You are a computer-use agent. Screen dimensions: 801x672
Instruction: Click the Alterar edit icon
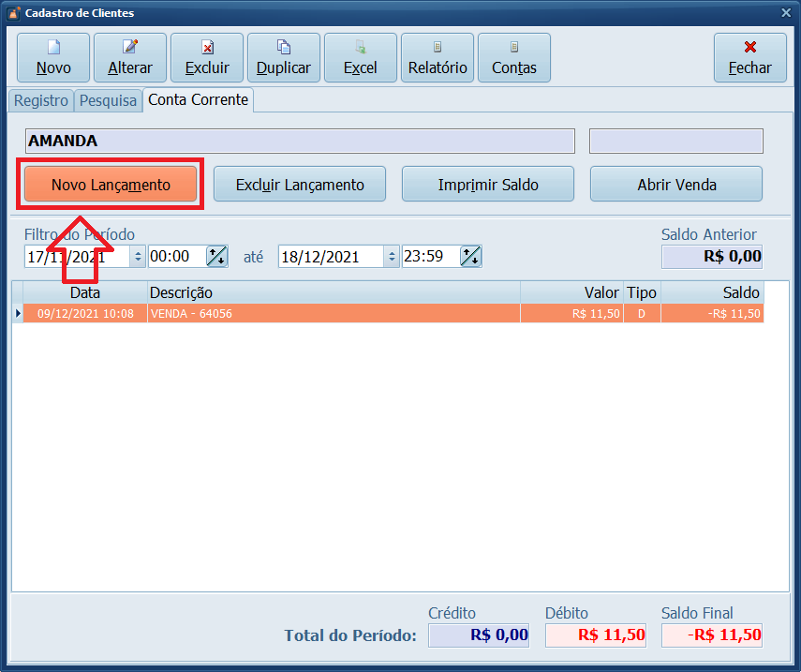(x=130, y=47)
